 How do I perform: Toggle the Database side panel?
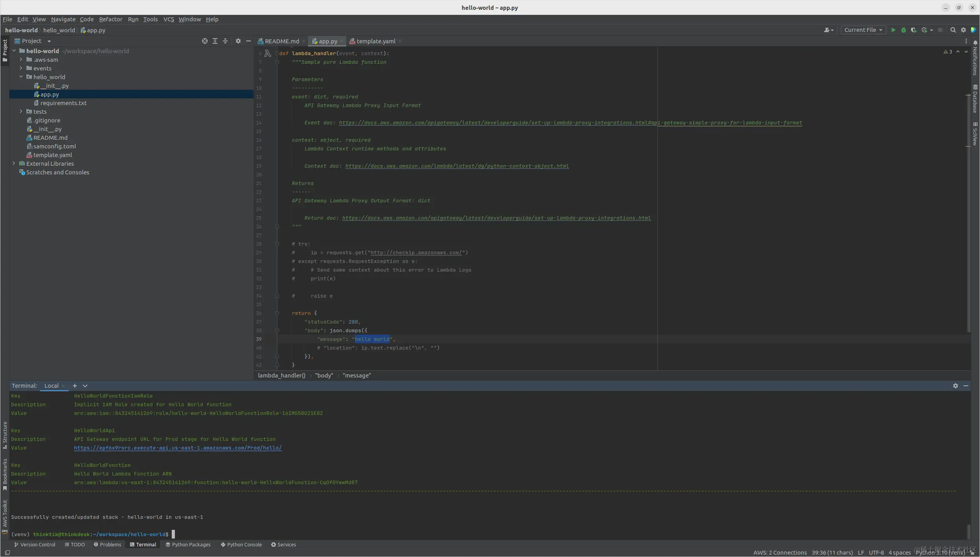pos(975,98)
